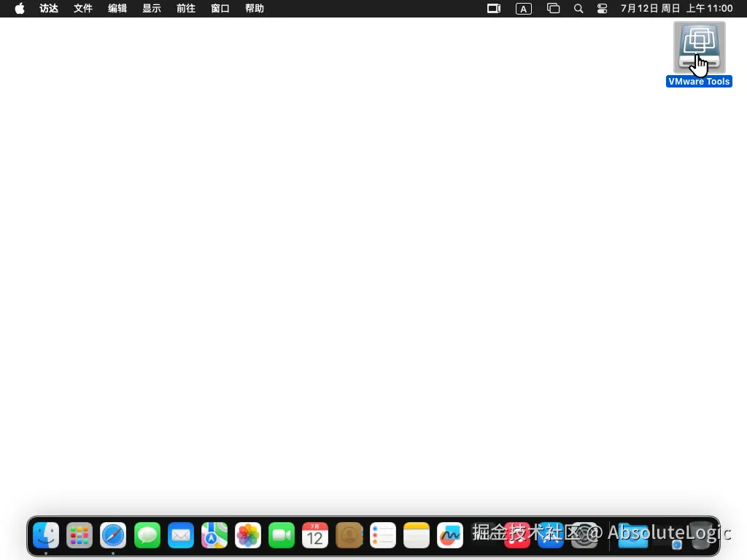747x560 pixels.
Task: Open Spotlight search in menu bar
Action: pos(578,9)
